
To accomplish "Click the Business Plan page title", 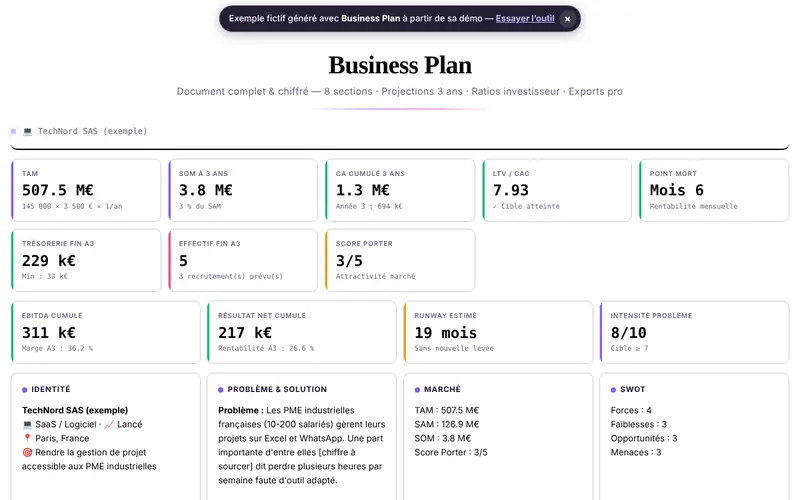I will click(x=400, y=65).
